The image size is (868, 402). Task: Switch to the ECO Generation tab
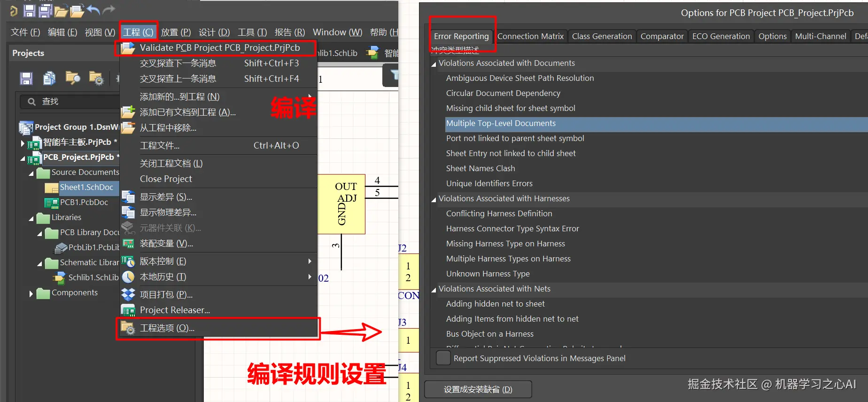pos(721,36)
